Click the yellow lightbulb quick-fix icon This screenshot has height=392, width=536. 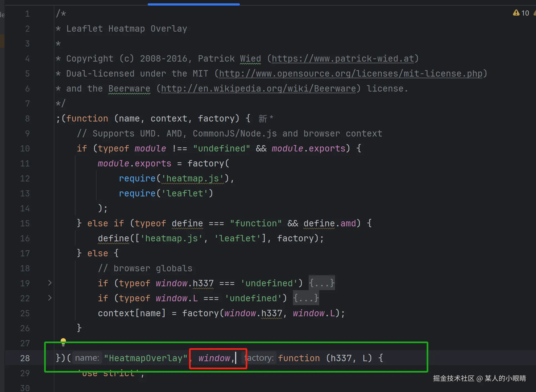pyautogui.click(x=63, y=342)
